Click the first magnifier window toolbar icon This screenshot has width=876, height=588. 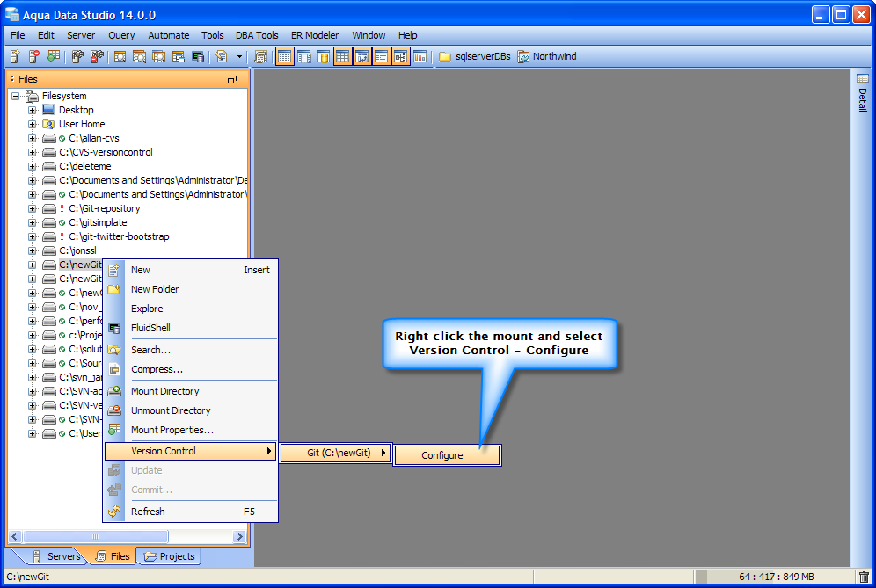[120, 56]
